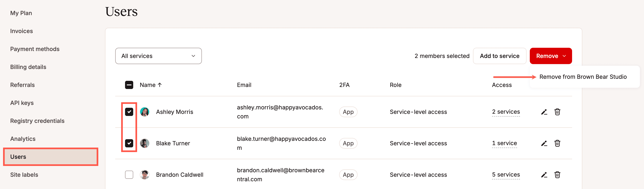Click Brandon Caldwell's profile avatar
Viewport: 644px width, 189px height.
tap(144, 175)
